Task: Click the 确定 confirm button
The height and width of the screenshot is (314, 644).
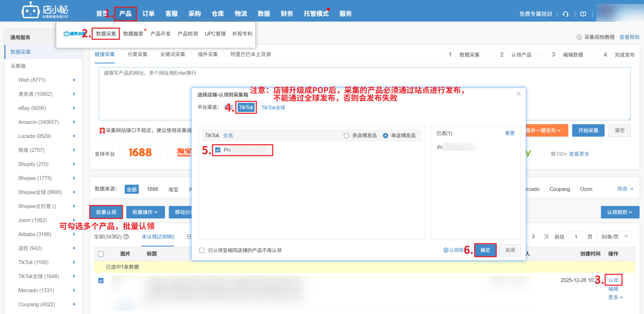Action: [x=485, y=250]
